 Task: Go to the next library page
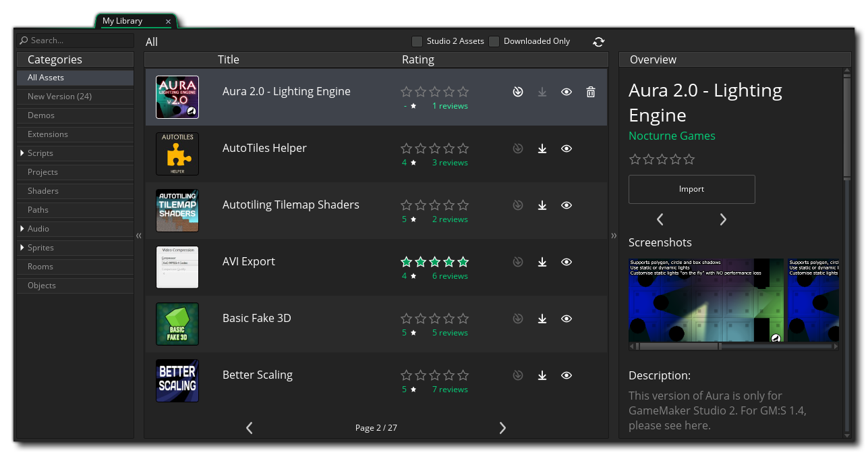[x=502, y=427]
